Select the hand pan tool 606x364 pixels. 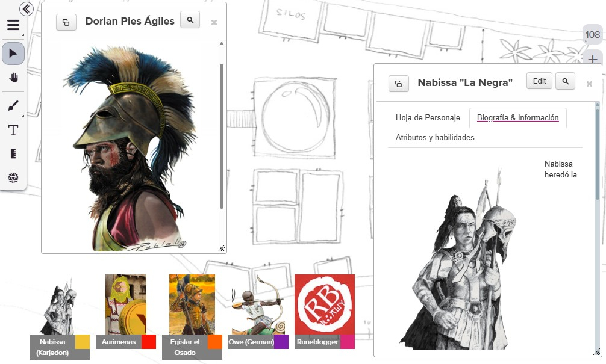tap(13, 78)
